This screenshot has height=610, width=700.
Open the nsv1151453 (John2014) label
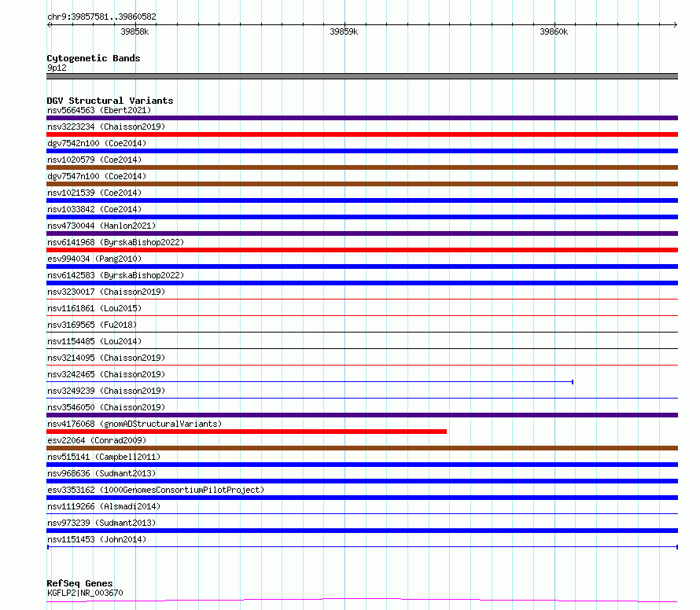click(x=97, y=539)
